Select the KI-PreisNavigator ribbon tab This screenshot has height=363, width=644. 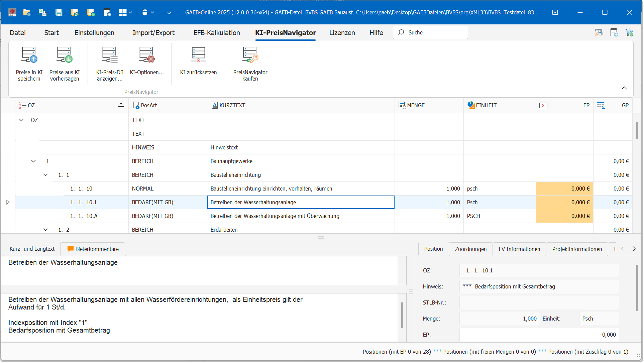tap(286, 33)
